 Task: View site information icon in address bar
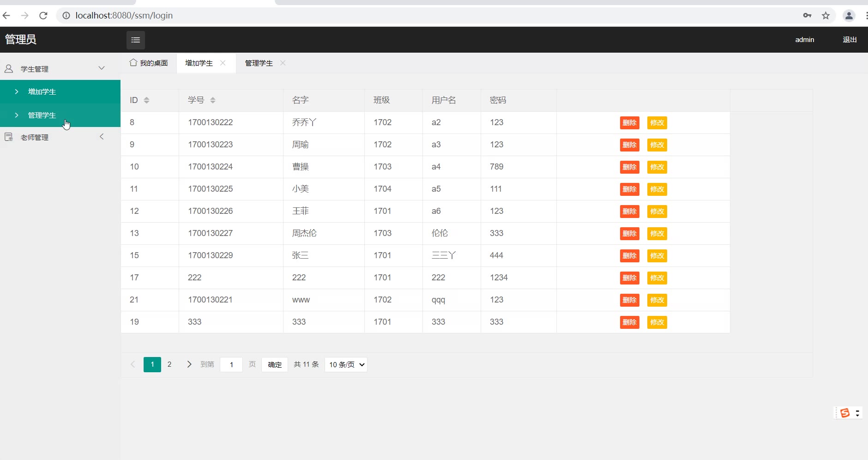point(66,16)
